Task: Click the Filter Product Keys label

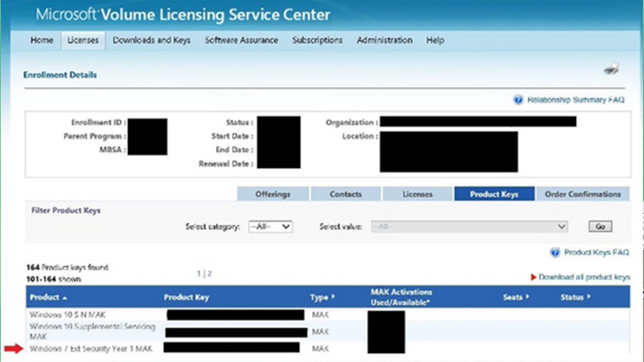Action: [66, 210]
